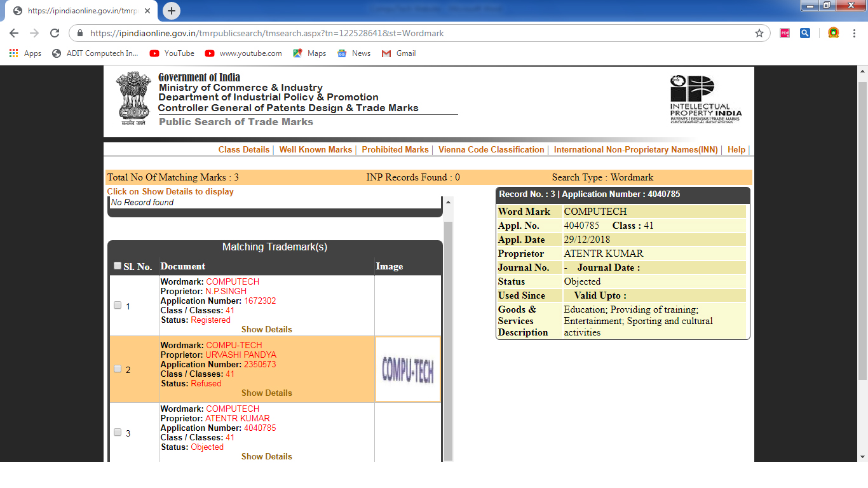Open Prohibited Marks menu link
This screenshot has height=488, width=868.
point(395,149)
